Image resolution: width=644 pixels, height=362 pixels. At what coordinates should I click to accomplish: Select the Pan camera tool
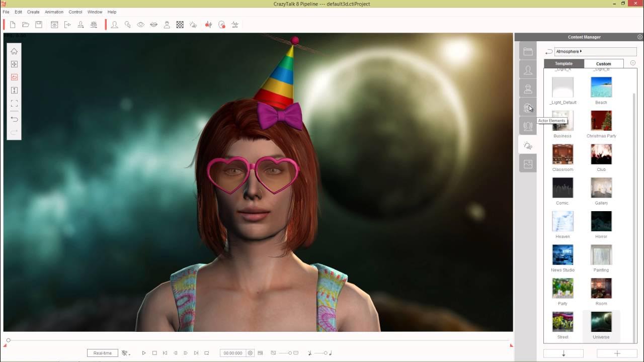(x=14, y=64)
